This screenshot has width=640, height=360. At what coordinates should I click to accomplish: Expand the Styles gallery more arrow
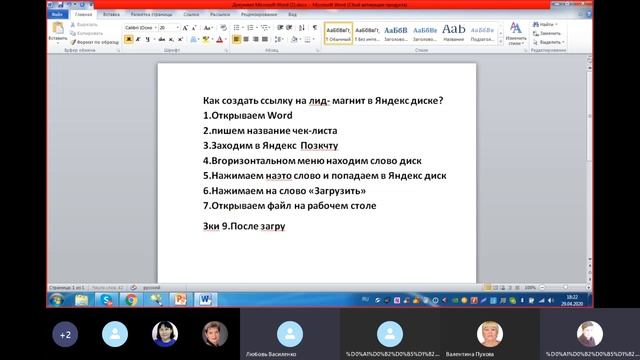coord(501,42)
